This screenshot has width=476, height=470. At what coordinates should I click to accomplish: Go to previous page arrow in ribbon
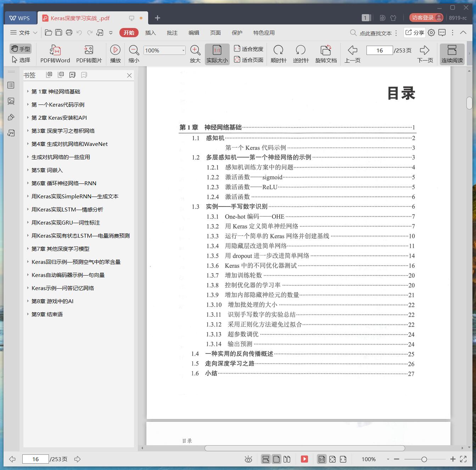coord(352,50)
